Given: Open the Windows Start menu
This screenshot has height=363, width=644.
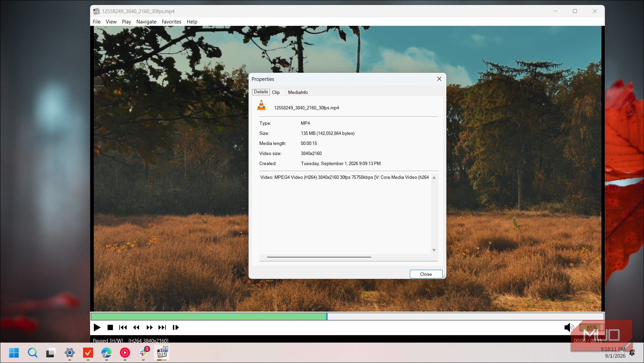Looking at the screenshot, I should (14, 353).
